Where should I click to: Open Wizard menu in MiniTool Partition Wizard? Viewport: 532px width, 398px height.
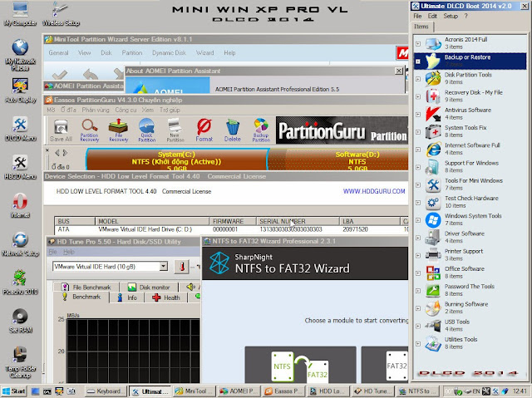205,52
